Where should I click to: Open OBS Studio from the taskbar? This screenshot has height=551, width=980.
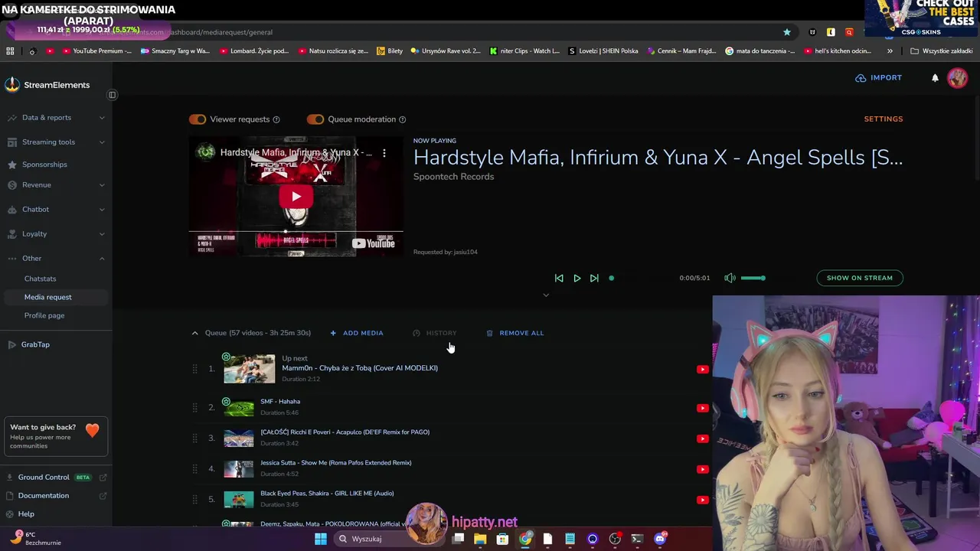click(615, 539)
